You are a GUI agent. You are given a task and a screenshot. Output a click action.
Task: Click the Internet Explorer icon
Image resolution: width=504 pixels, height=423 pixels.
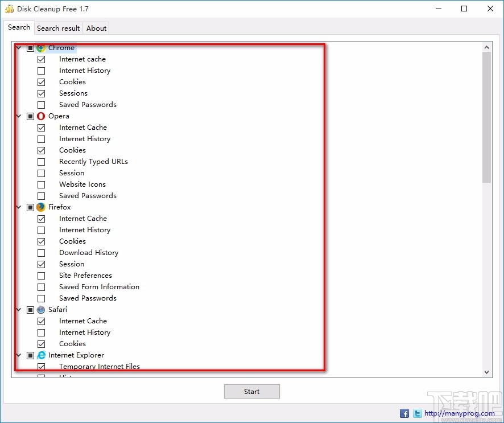pos(40,355)
